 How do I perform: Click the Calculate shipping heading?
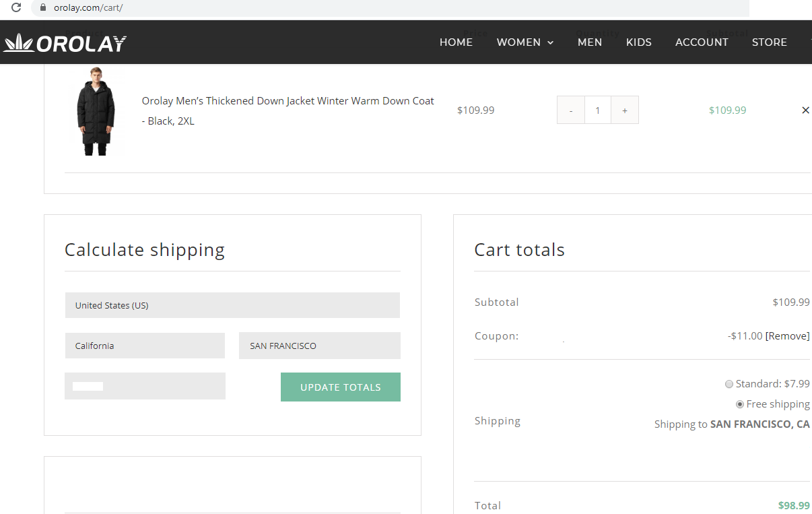(x=145, y=250)
